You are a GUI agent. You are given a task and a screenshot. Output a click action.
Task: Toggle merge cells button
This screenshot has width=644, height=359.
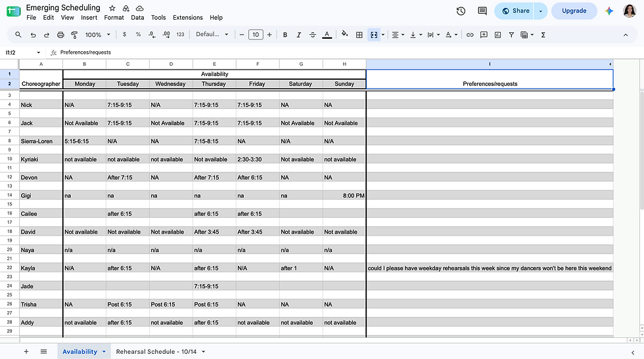pyautogui.click(x=374, y=35)
